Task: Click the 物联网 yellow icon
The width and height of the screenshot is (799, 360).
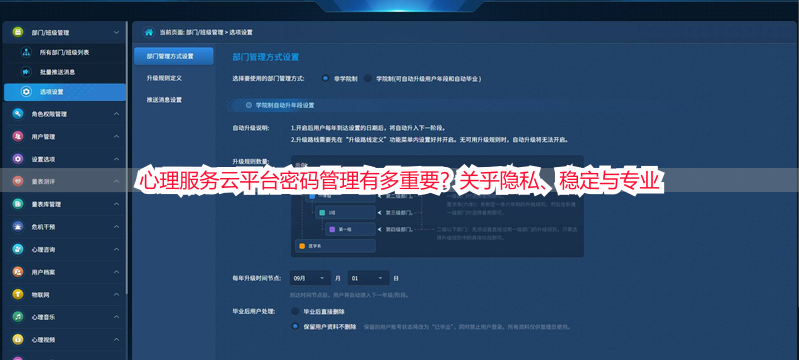Action: pos(18,294)
